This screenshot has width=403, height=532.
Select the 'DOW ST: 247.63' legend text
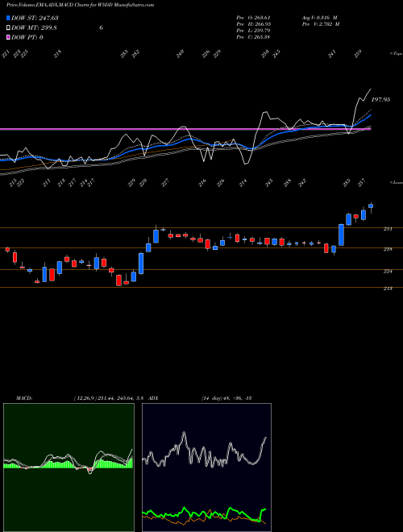(35, 18)
